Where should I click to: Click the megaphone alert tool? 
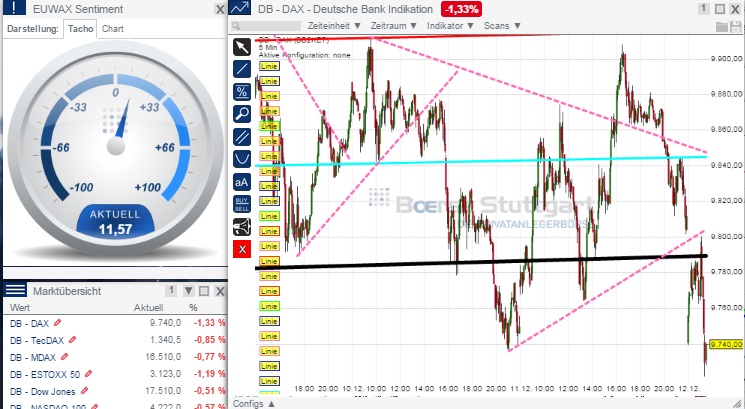click(x=242, y=227)
